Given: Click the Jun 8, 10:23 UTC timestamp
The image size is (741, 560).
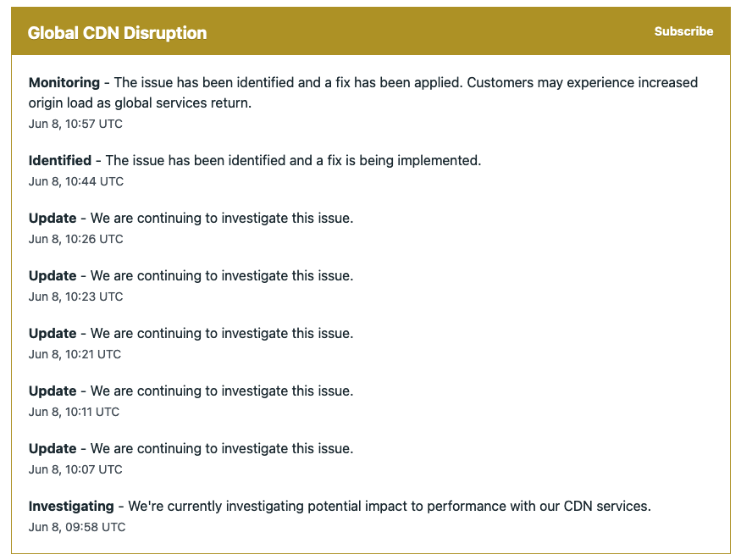Looking at the screenshot, I should pos(76,297).
